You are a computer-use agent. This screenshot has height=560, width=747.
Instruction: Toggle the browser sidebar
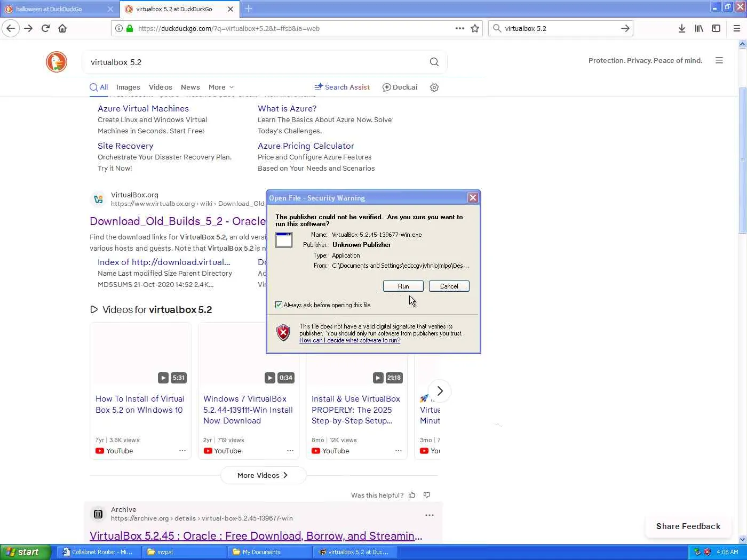(x=716, y=28)
